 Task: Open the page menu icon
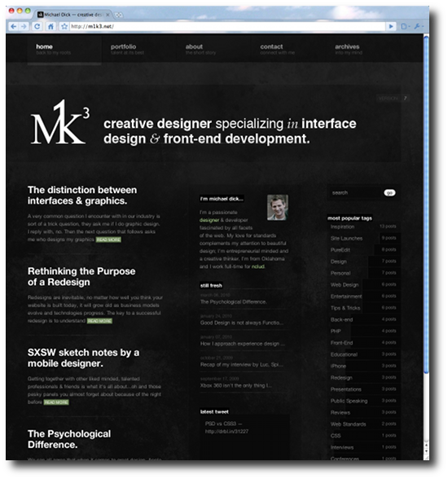click(405, 27)
